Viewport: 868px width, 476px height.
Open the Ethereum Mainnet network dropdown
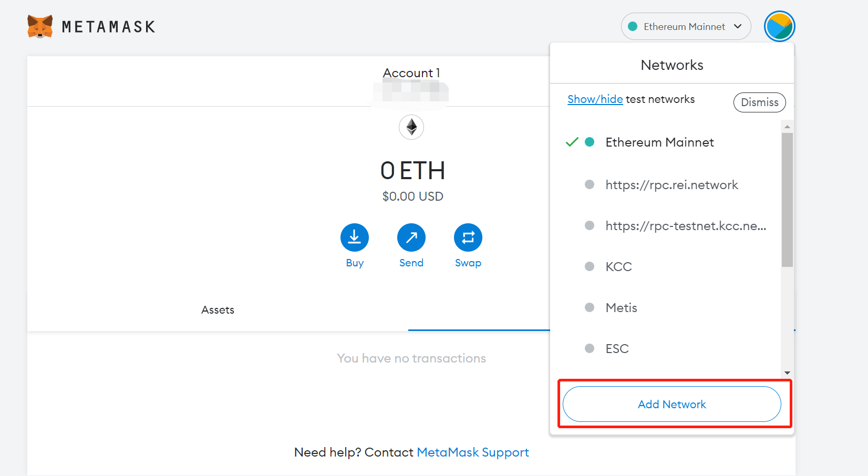[686, 26]
